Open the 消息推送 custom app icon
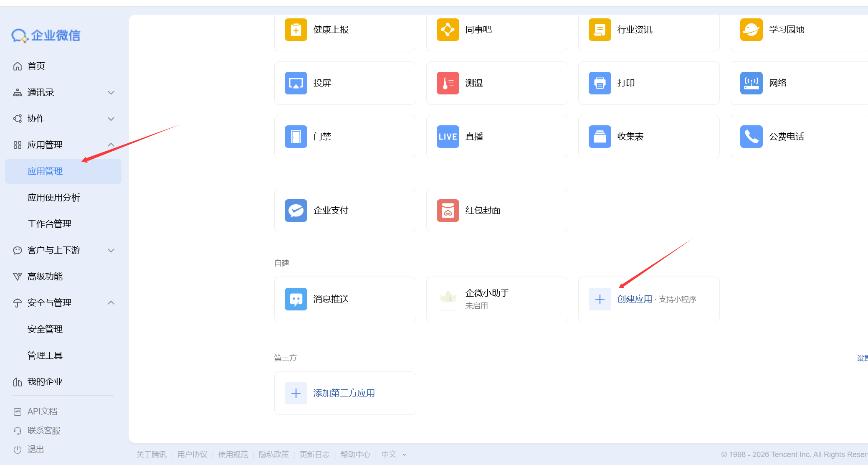Screen dimensions: 868x465 (x=296, y=299)
